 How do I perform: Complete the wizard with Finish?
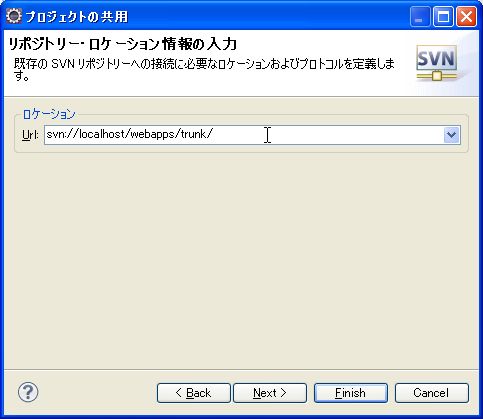click(351, 393)
